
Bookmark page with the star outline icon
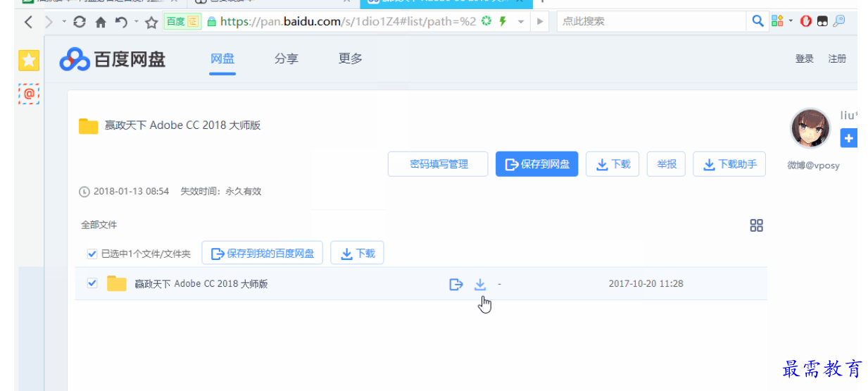pos(151,22)
